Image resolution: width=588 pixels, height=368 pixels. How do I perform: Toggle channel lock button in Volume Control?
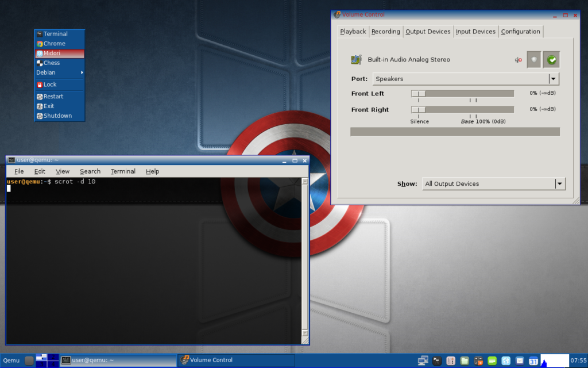(x=534, y=60)
